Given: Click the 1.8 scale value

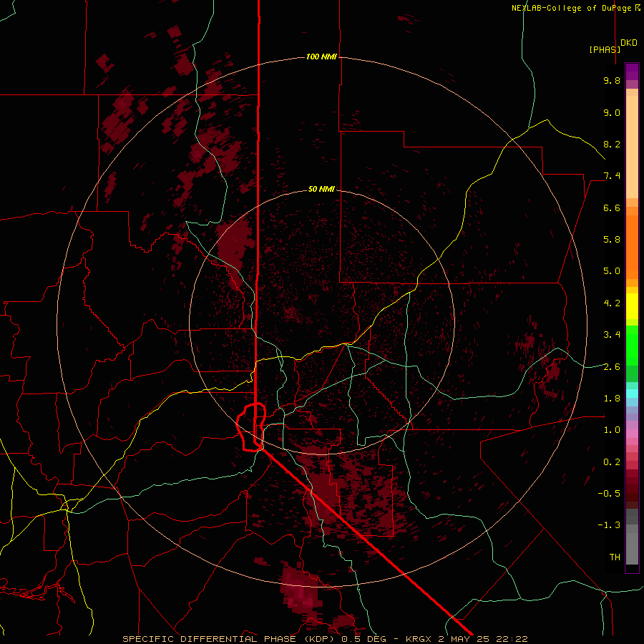Looking at the screenshot, I should (x=612, y=399).
